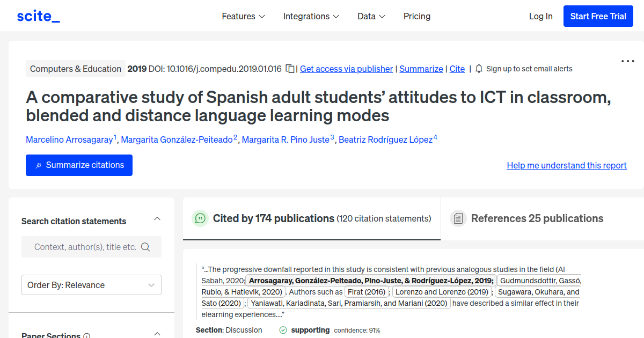Click the green supporting checkmark icon

pos(283,330)
